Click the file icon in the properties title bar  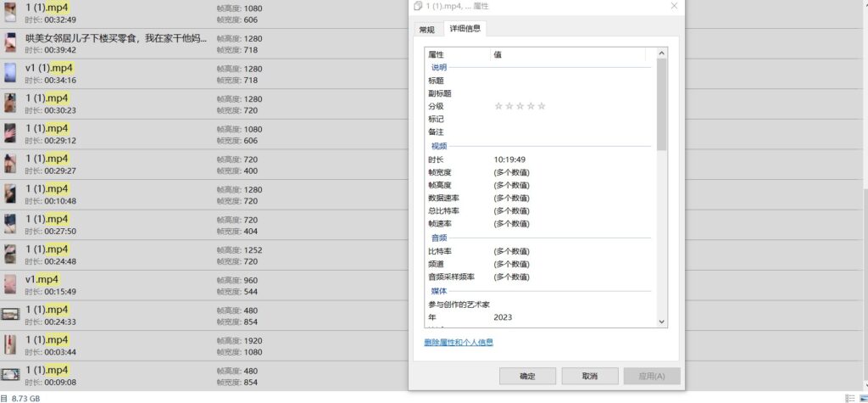coord(418,6)
